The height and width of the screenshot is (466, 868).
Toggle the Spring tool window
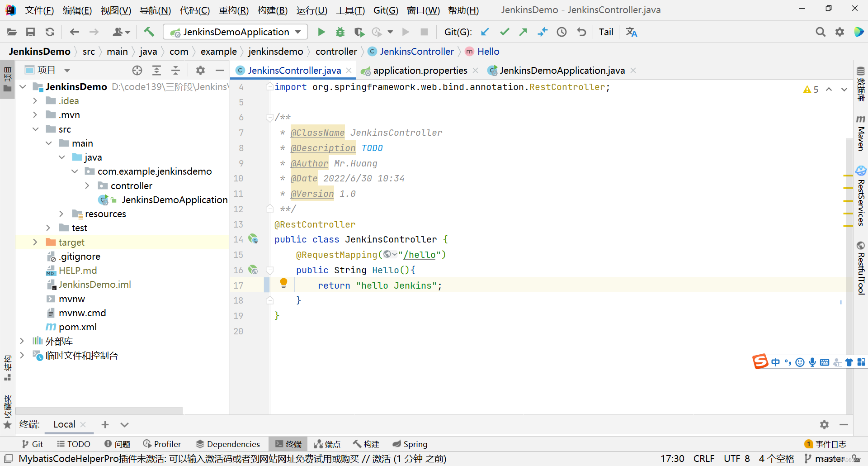pyautogui.click(x=410, y=444)
